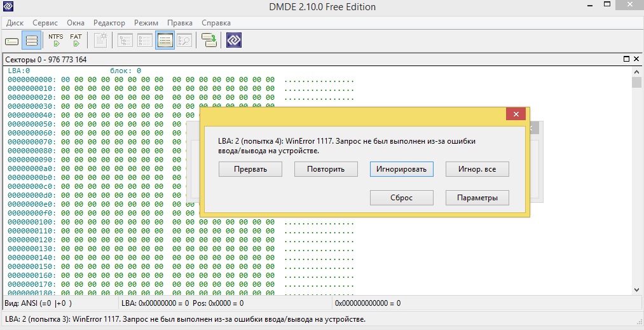The width and height of the screenshot is (644, 330).
Task: Click first hex byte at offset 0000000010
Action: pyautogui.click(x=65, y=88)
